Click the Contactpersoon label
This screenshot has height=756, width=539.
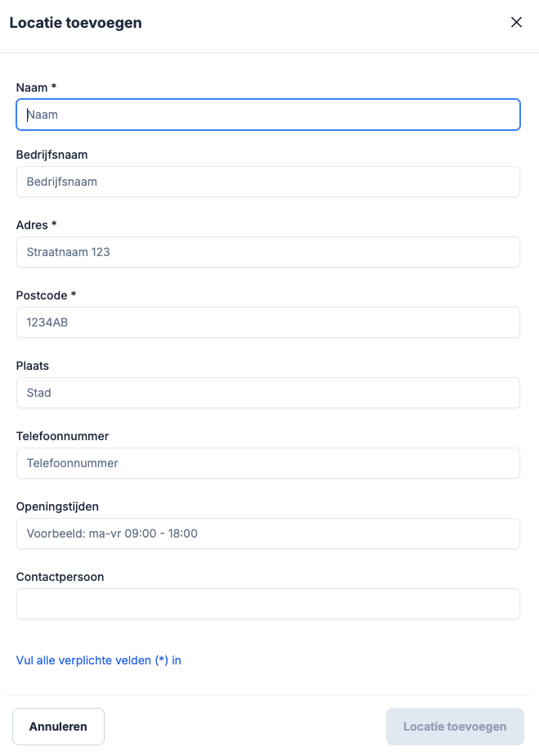(x=60, y=576)
